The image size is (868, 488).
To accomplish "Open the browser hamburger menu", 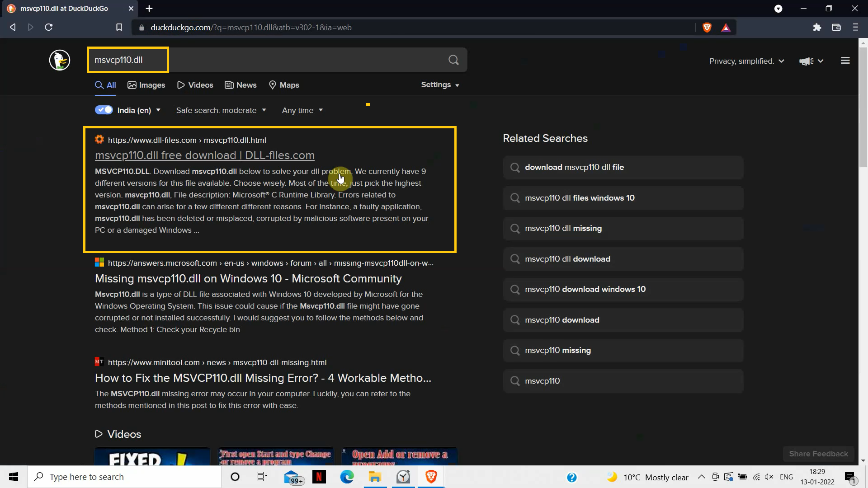I will 855,28.
